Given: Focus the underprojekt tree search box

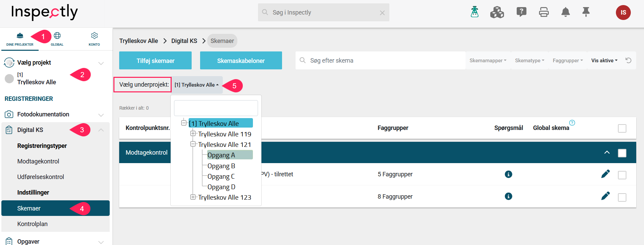Looking at the screenshot, I should pos(216,108).
